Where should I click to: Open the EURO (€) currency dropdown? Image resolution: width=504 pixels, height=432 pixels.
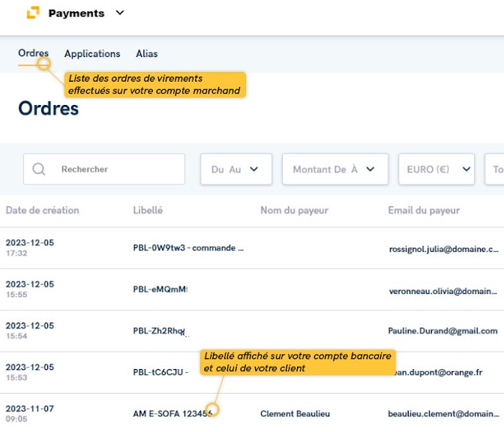436,169
